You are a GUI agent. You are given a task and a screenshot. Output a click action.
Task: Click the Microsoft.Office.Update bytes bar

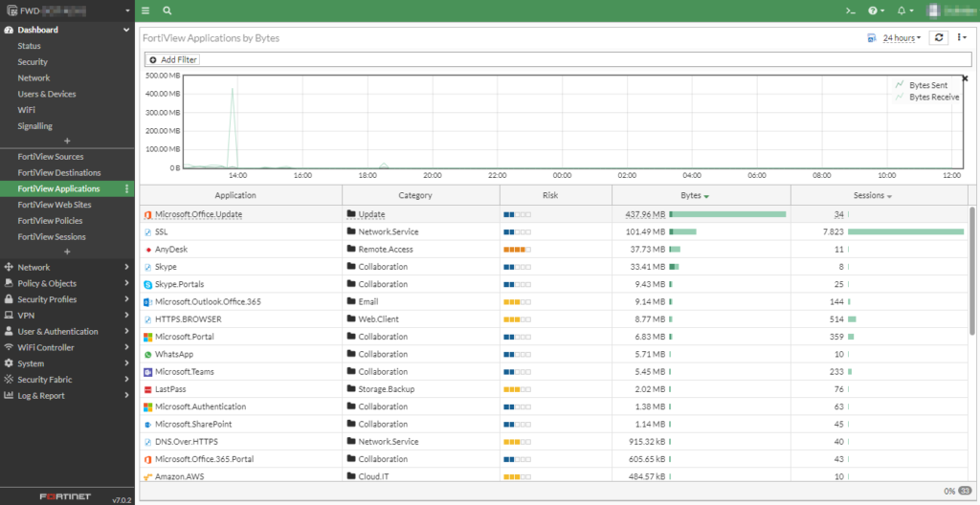pyautogui.click(x=727, y=214)
